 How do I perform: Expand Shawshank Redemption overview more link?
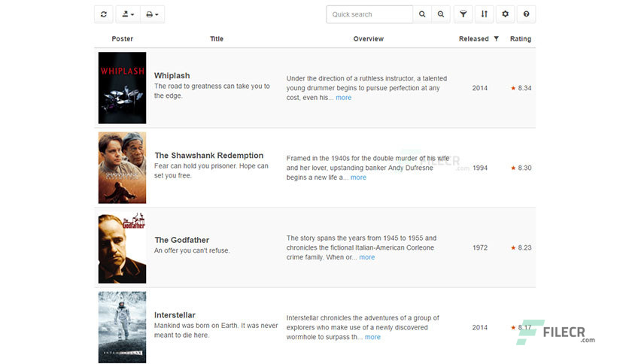[358, 177]
